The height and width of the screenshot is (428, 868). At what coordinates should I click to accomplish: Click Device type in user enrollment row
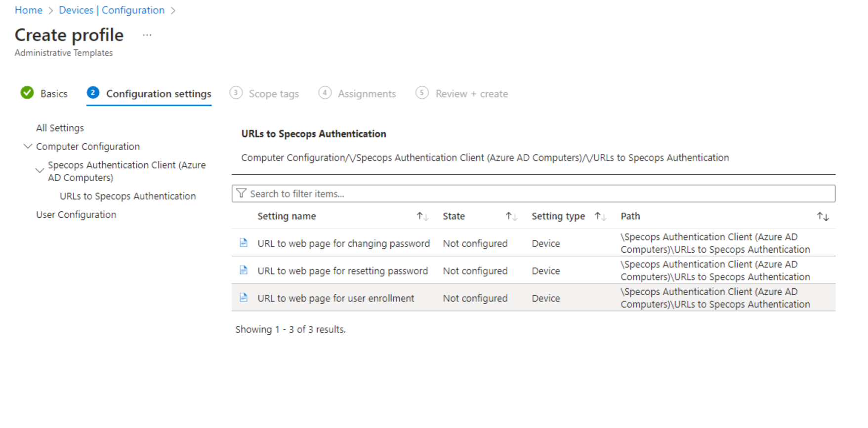click(546, 298)
